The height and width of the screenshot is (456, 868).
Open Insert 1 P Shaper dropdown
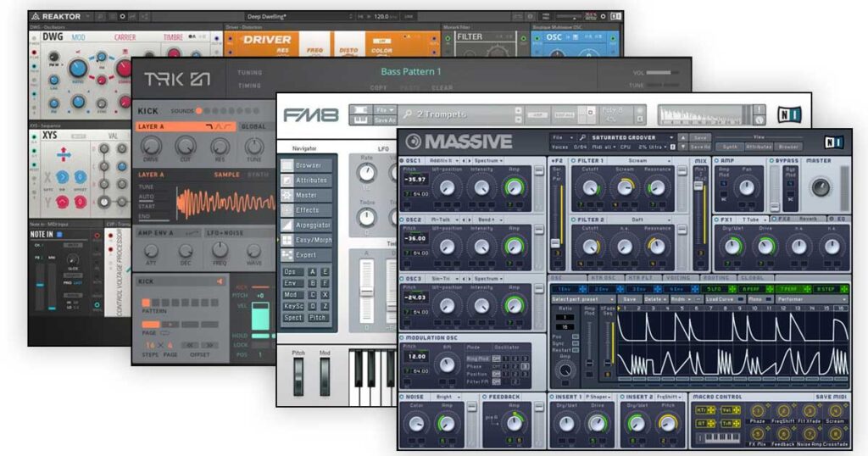point(598,397)
